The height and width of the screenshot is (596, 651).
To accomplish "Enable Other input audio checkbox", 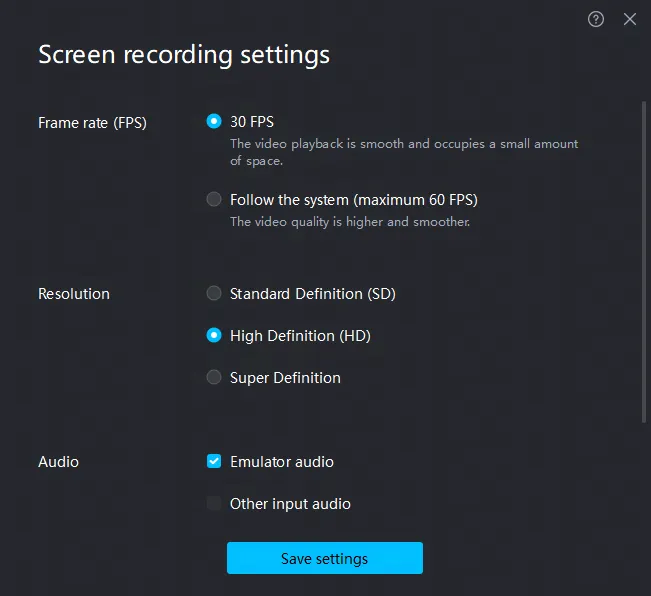I will (x=214, y=503).
